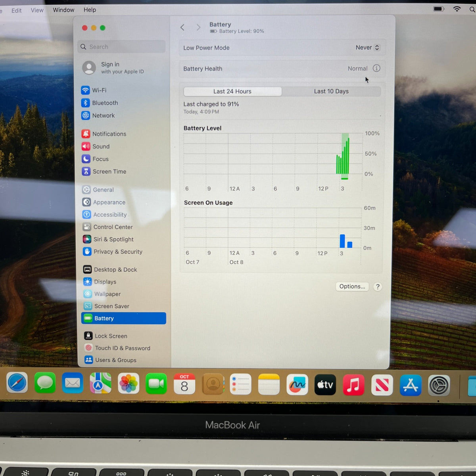Open the Window menu

[x=63, y=10]
